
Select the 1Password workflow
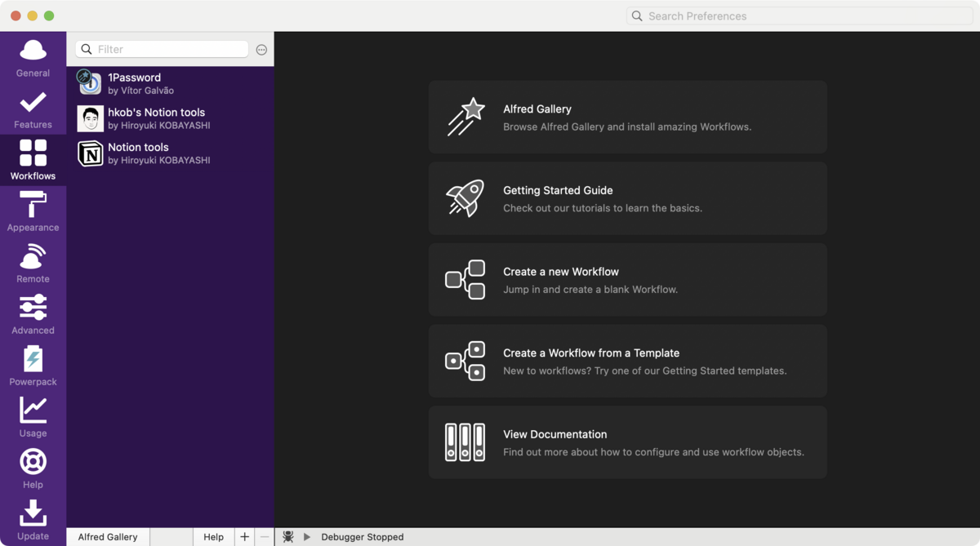point(170,83)
